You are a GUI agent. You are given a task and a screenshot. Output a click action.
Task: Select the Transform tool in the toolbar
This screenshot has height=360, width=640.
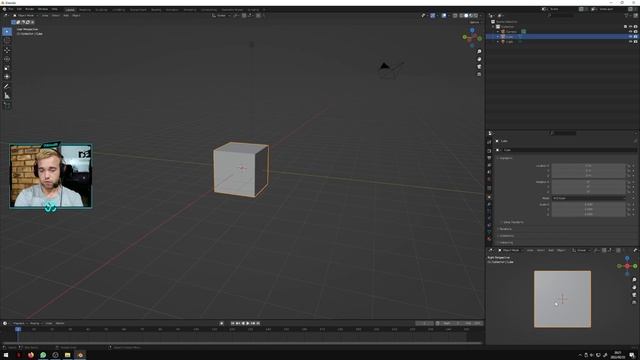7,76
